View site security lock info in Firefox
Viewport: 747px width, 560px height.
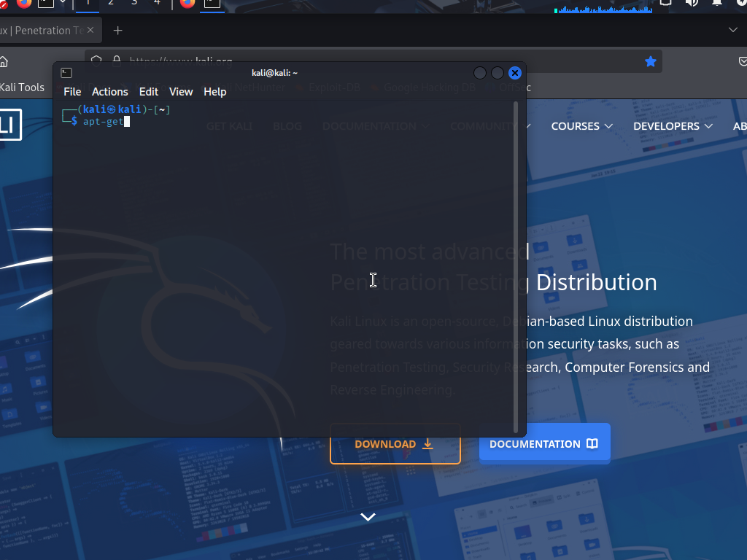coord(116,61)
